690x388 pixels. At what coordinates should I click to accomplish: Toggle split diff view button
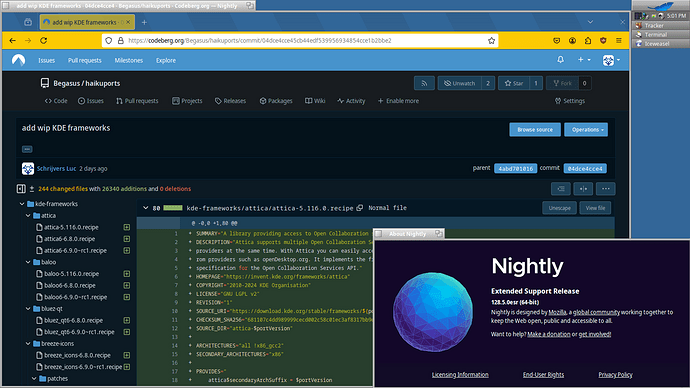pyautogui.click(x=583, y=189)
